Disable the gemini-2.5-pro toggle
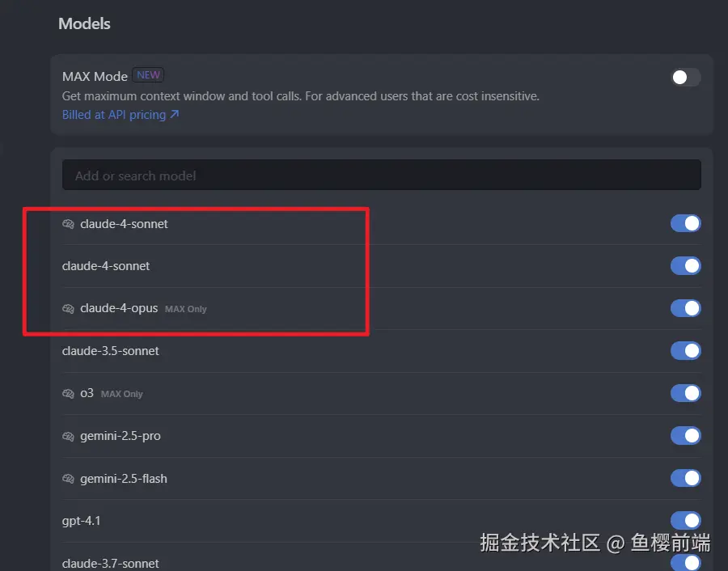 (x=686, y=436)
